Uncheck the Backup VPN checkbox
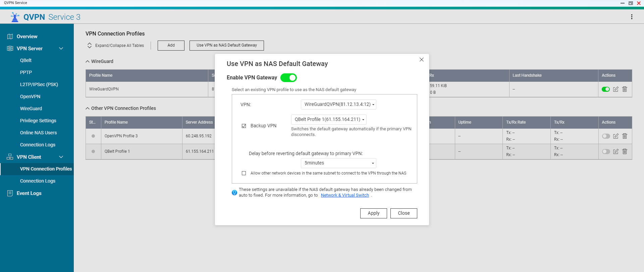The image size is (644, 272). click(244, 126)
